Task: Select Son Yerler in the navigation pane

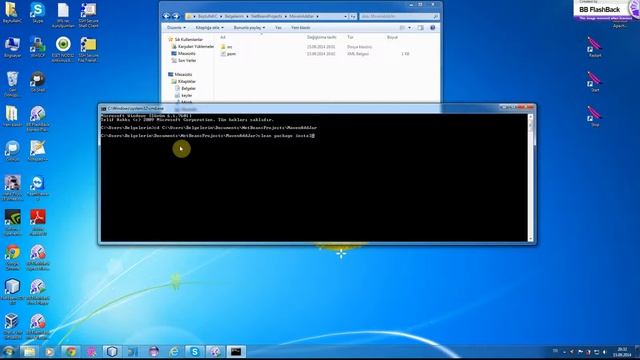Action: pyautogui.click(x=187, y=60)
